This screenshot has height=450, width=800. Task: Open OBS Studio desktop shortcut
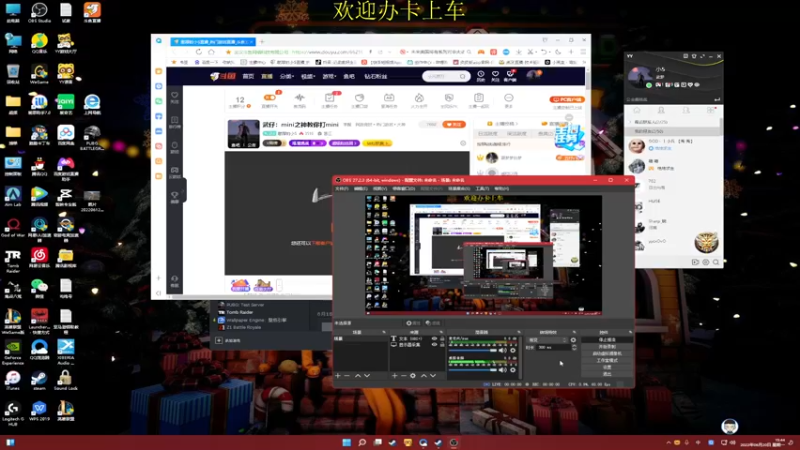click(x=39, y=13)
